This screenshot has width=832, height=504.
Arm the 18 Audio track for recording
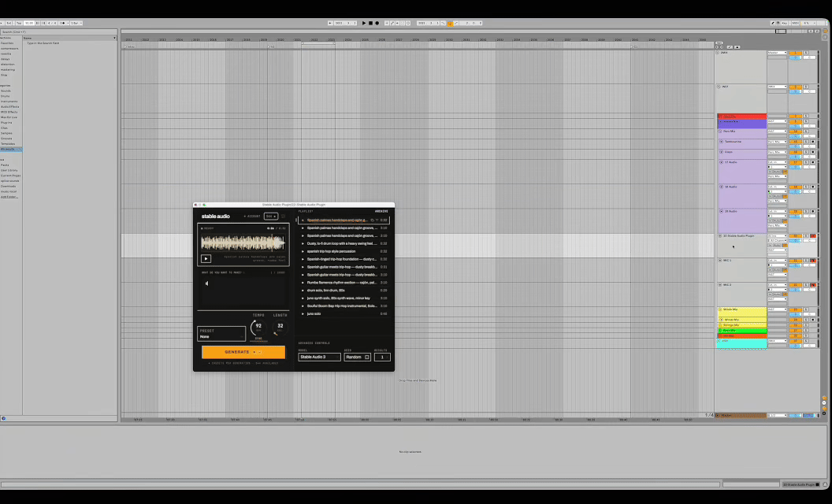click(813, 187)
